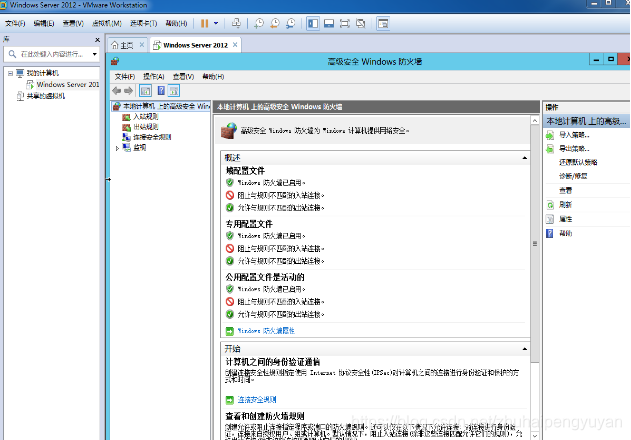Screen dimensions: 631x440
Task: Enter full screen mode via the toolbar icon
Action: tap(345, 23)
